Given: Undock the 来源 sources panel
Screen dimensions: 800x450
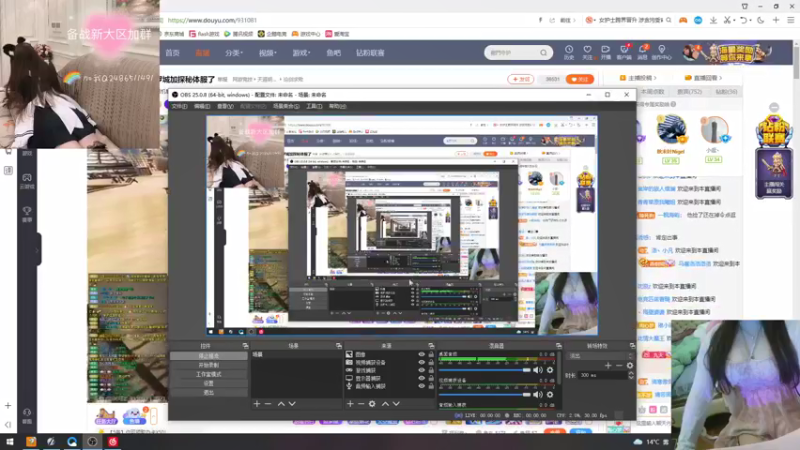Looking at the screenshot, I should pos(431,346).
